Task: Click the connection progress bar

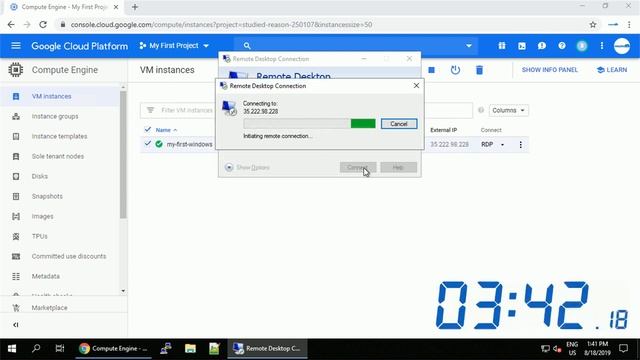Action: pos(309,124)
